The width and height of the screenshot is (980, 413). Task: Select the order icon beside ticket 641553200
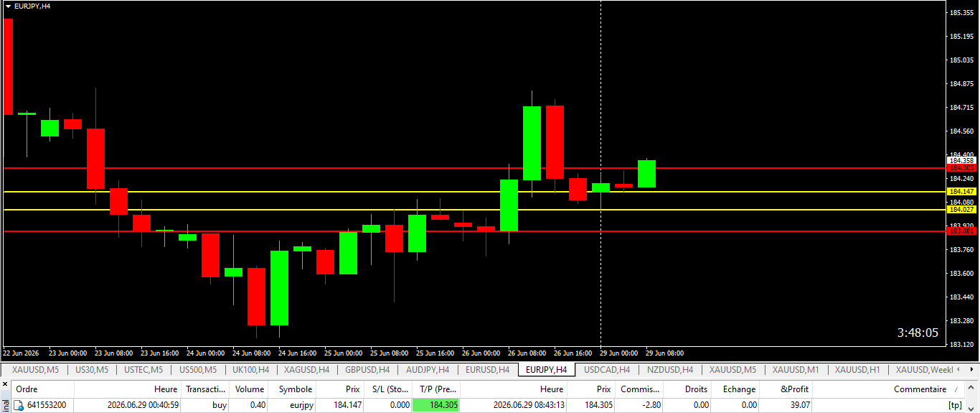(19, 405)
